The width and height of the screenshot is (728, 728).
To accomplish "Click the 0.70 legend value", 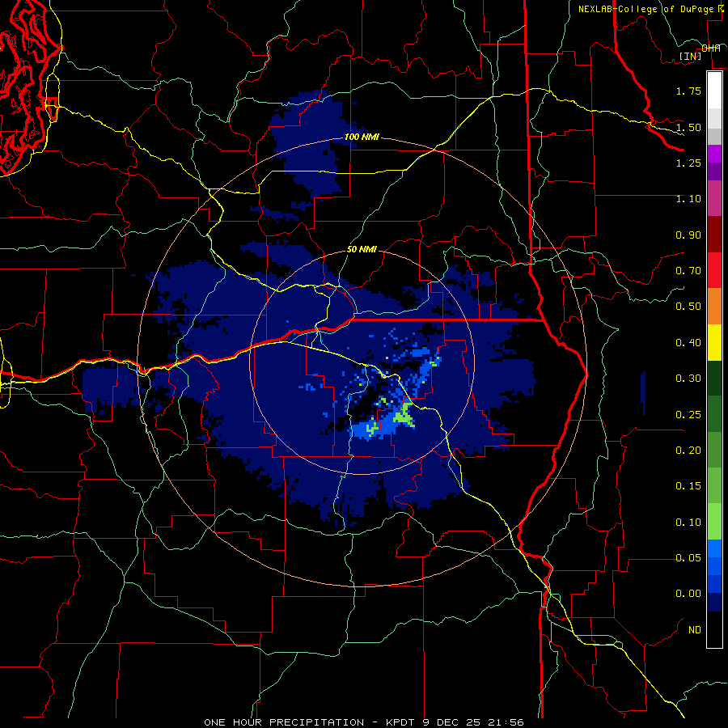I will coord(688,271).
